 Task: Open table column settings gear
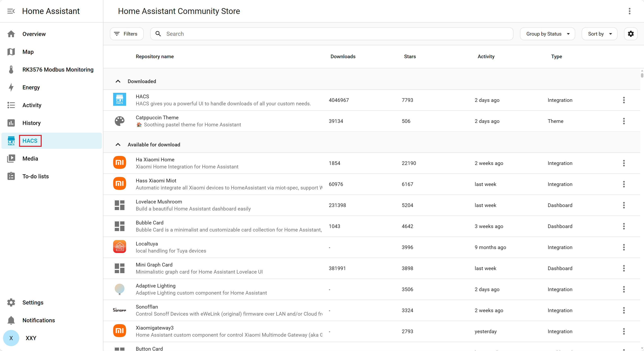coord(631,34)
